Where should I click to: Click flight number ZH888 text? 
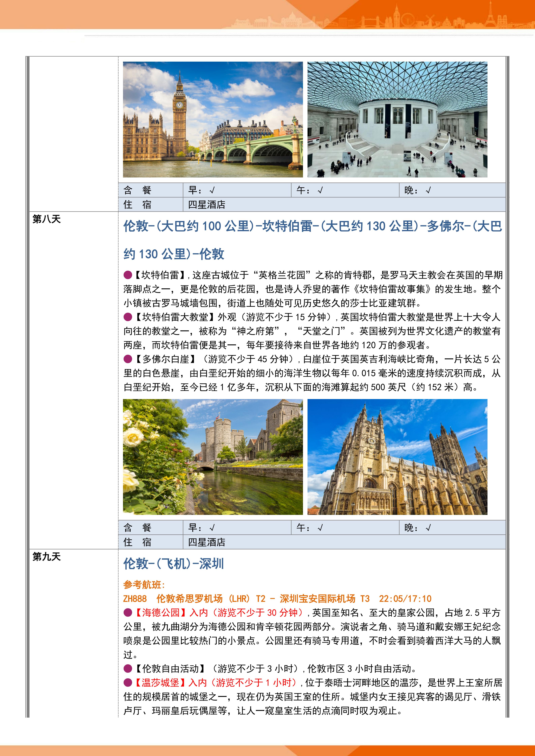[135, 599]
